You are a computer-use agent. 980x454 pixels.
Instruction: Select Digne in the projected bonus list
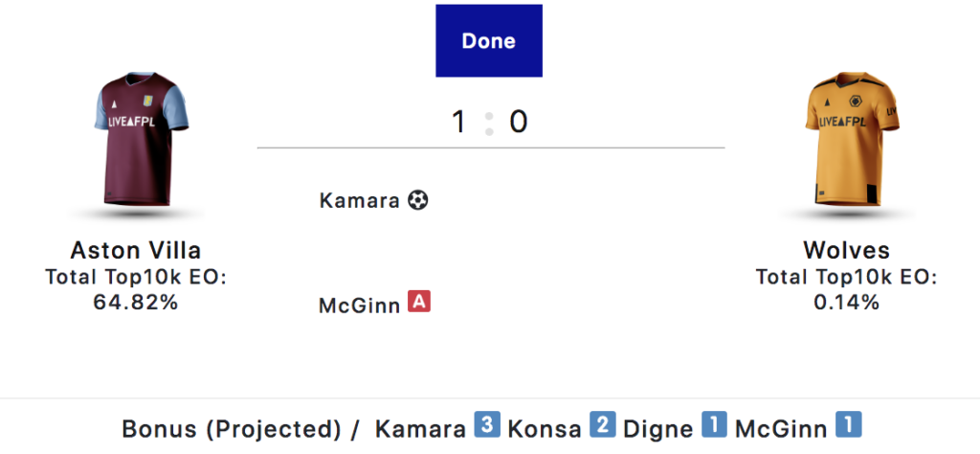pyautogui.click(x=658, y=428)
